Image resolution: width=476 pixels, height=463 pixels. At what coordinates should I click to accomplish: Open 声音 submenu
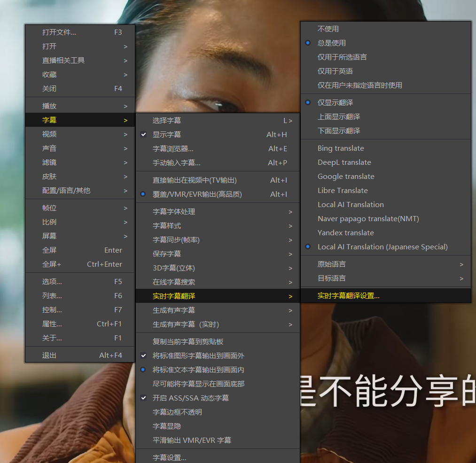click(80, 148)
